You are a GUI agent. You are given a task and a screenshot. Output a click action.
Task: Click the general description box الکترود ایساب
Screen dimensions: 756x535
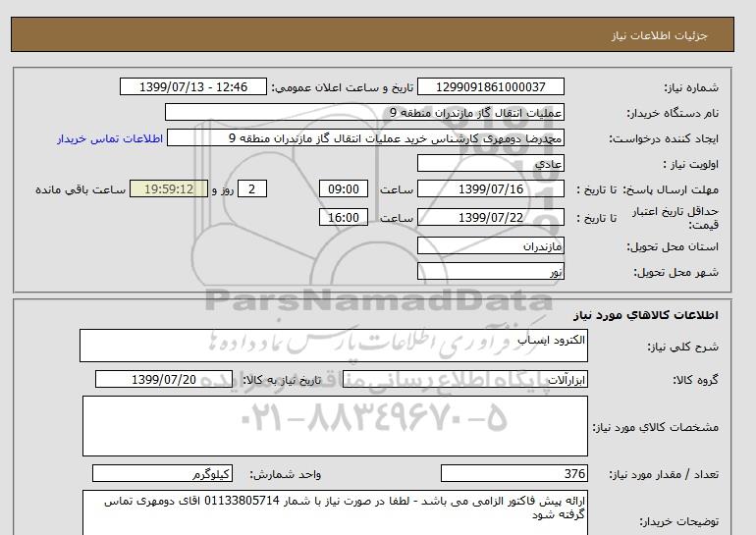pyautogui.click(x=334, y=346)
